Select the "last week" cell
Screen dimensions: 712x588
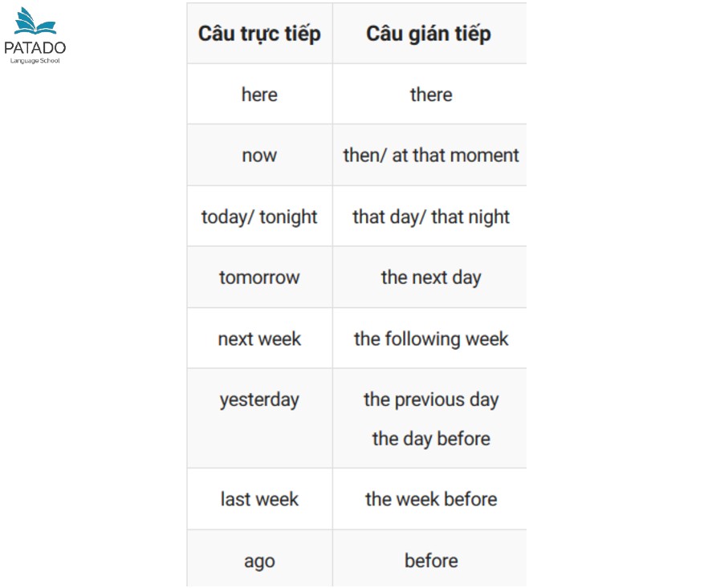click(259, 499)
